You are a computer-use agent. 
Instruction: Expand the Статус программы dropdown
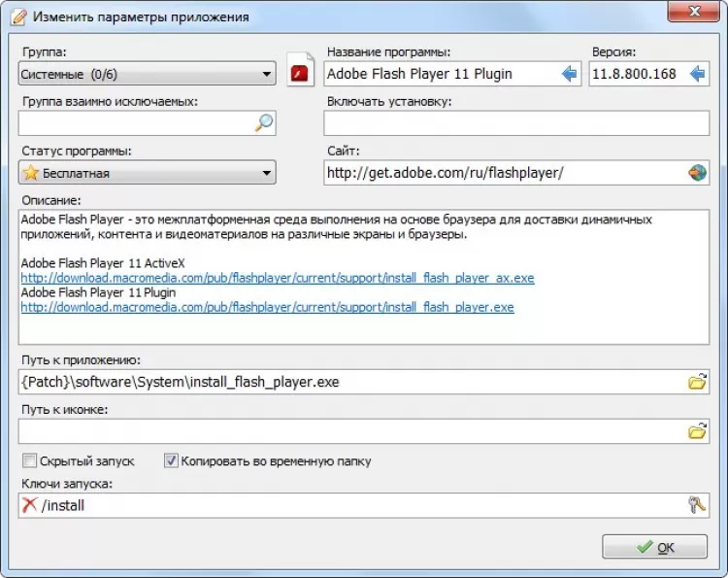(148, 172)
